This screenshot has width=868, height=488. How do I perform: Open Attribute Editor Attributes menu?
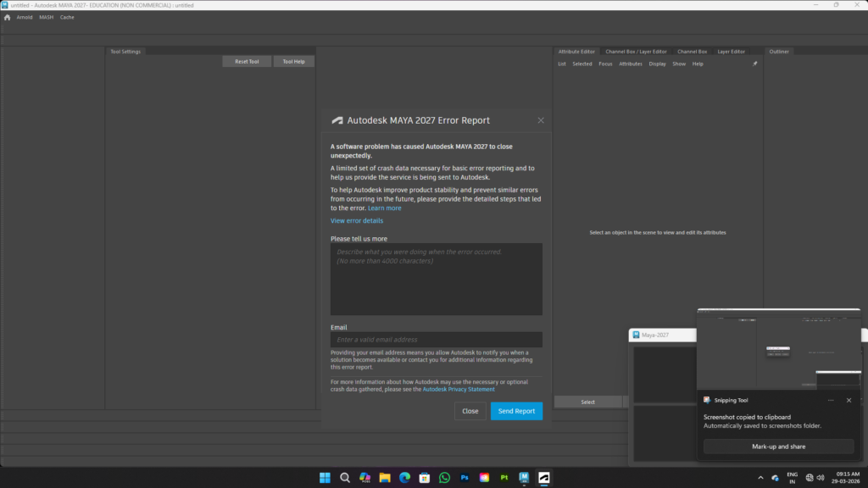click(631, 64)
